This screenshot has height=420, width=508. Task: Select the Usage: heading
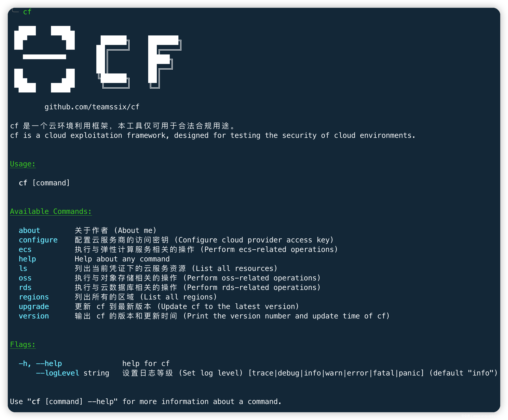click(23, 164)
